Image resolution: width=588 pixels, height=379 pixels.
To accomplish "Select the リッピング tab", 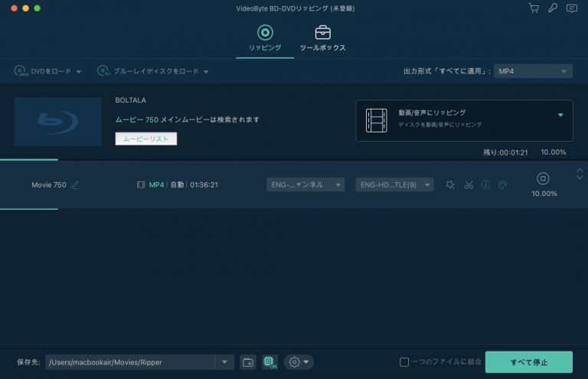I will click(x=265, y=38).
